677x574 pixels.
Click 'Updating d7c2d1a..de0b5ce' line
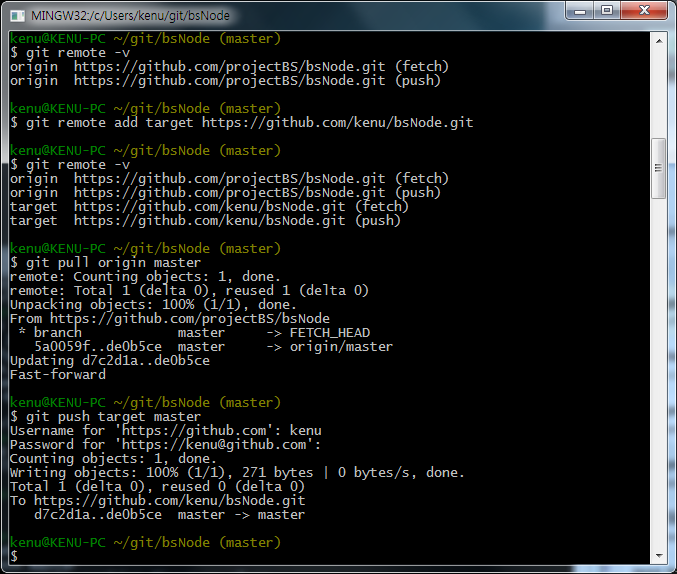[110, 361]
